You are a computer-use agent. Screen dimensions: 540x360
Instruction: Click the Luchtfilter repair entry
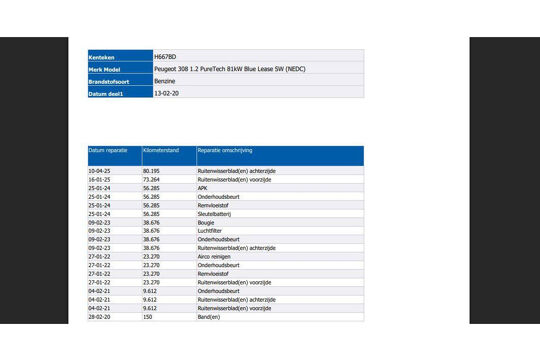click(209, 231)
